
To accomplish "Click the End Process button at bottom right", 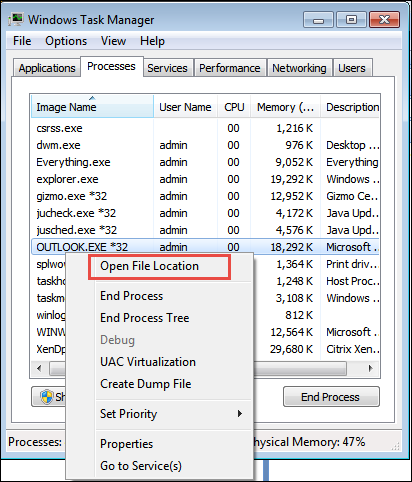I will [331, 397].
